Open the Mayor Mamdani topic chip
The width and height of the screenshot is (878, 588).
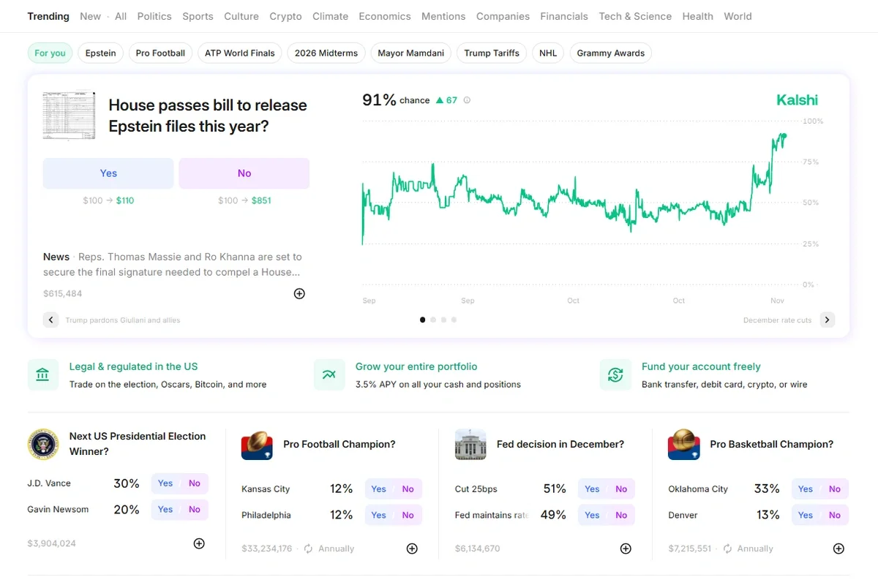click(x=410, y=53)
